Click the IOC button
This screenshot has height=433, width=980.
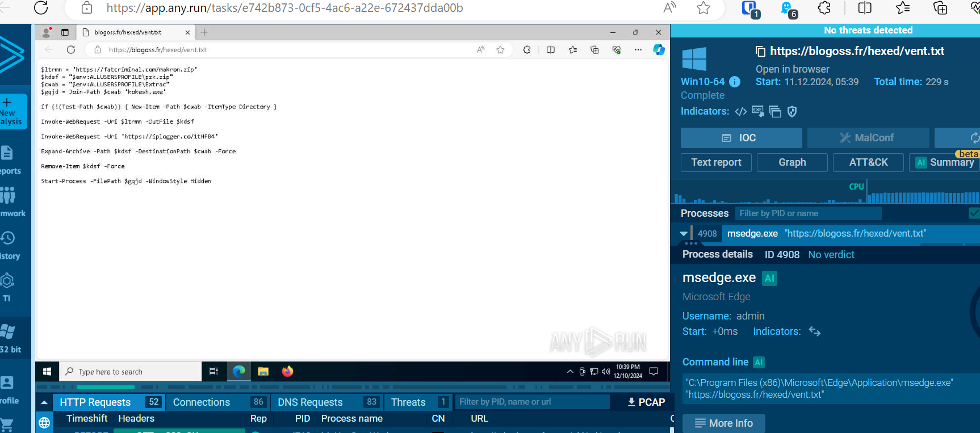741,138
